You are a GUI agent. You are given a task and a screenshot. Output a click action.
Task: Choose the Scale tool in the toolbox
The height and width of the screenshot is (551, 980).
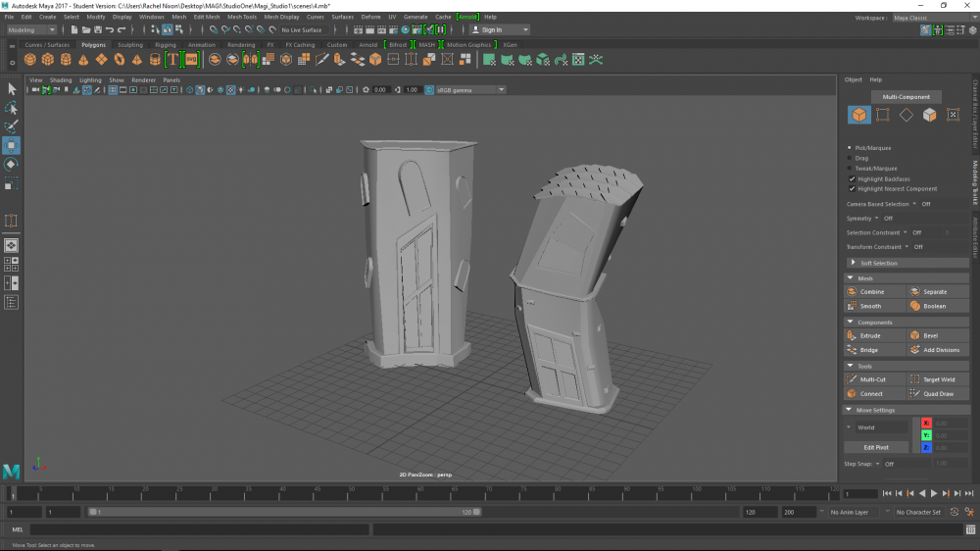pos(11,184)
